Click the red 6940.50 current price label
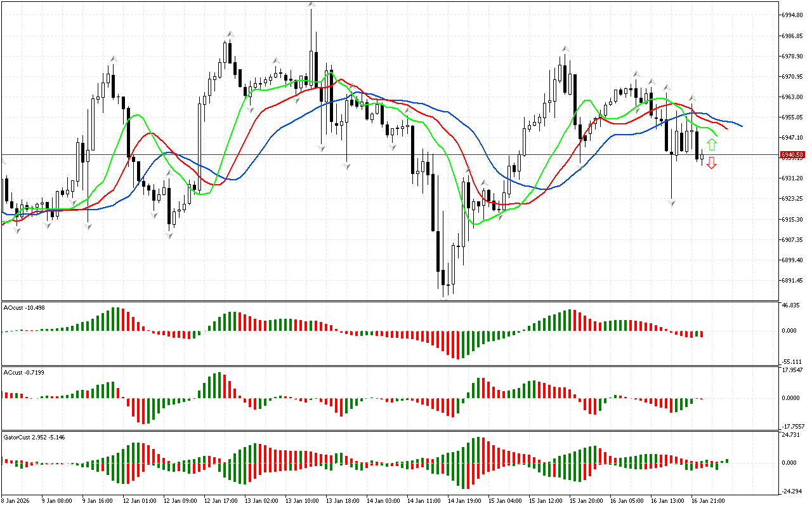Image resolution: width=812 pixels, height=508 pixels. click(793, 155)
